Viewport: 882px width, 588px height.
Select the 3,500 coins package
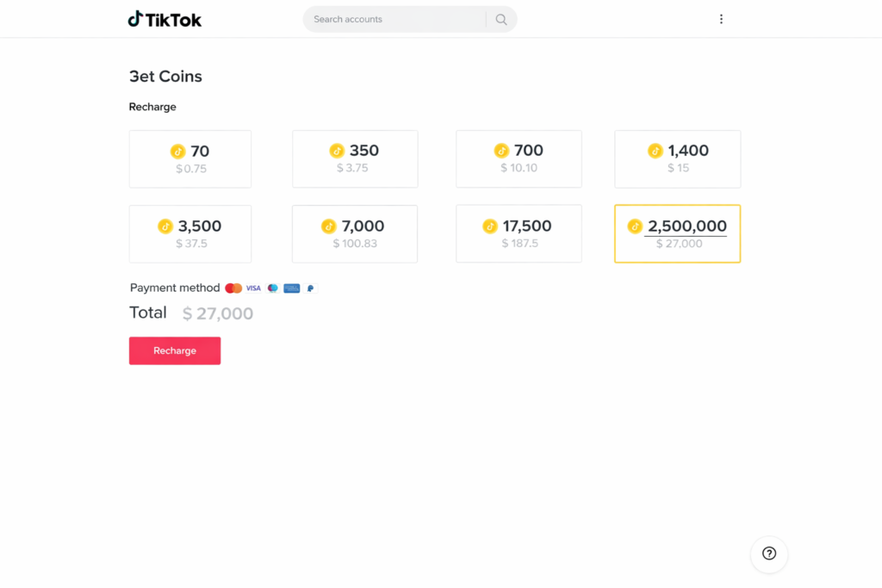190,234
